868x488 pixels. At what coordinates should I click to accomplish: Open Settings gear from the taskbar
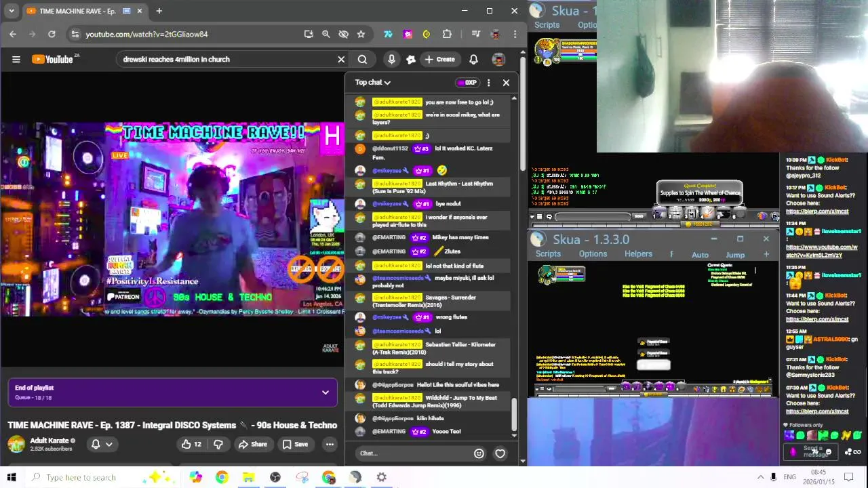point(382,477)
